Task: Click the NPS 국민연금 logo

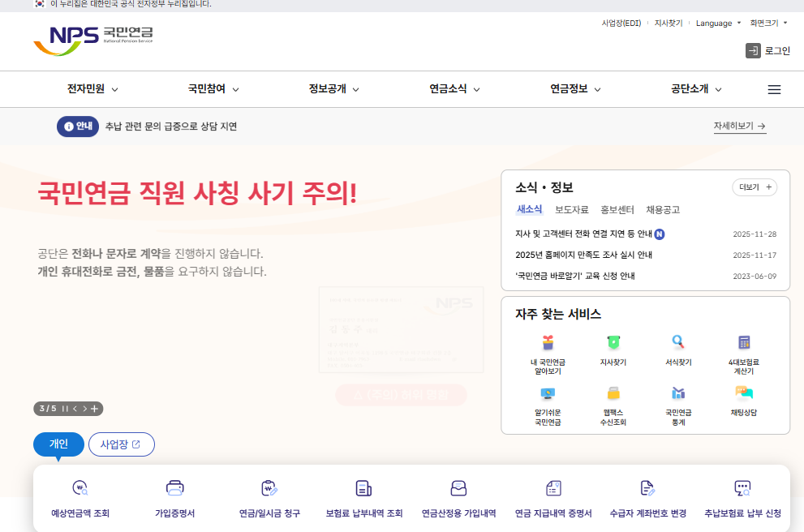Action: pos(93,41)
